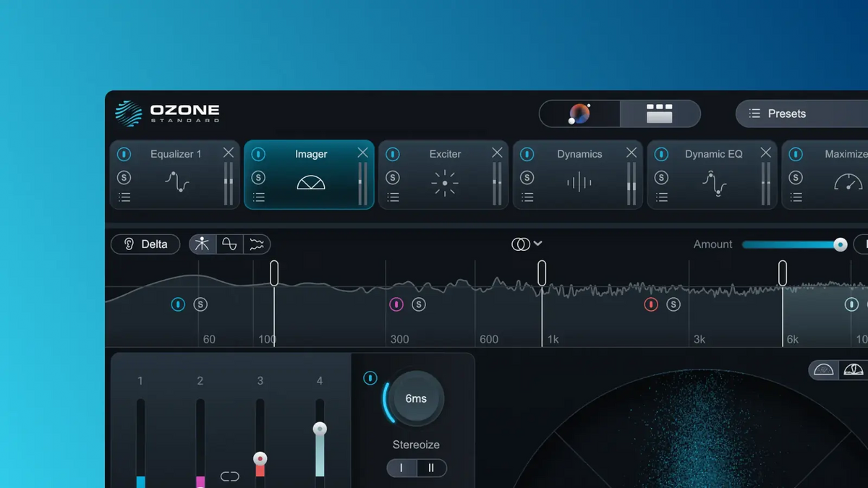Switch to the module chain view
The height and width of the screenshot is (488, 868).
coord(660,114)
